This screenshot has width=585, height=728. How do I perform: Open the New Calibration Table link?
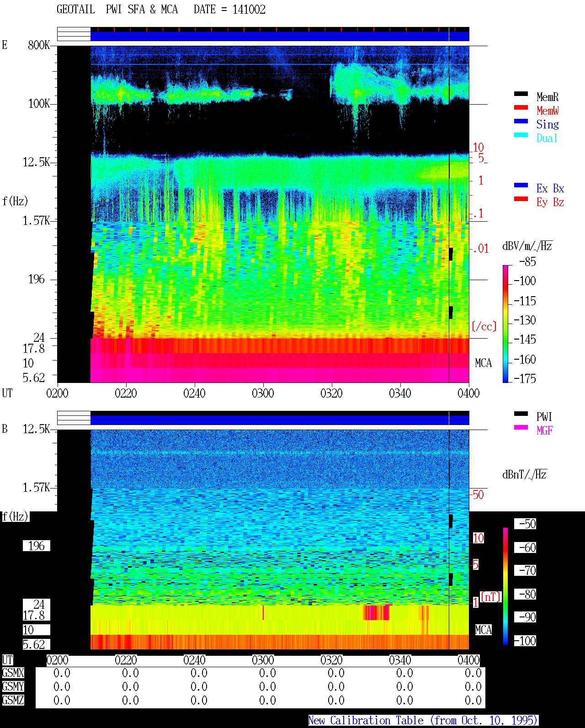point(423,720)
